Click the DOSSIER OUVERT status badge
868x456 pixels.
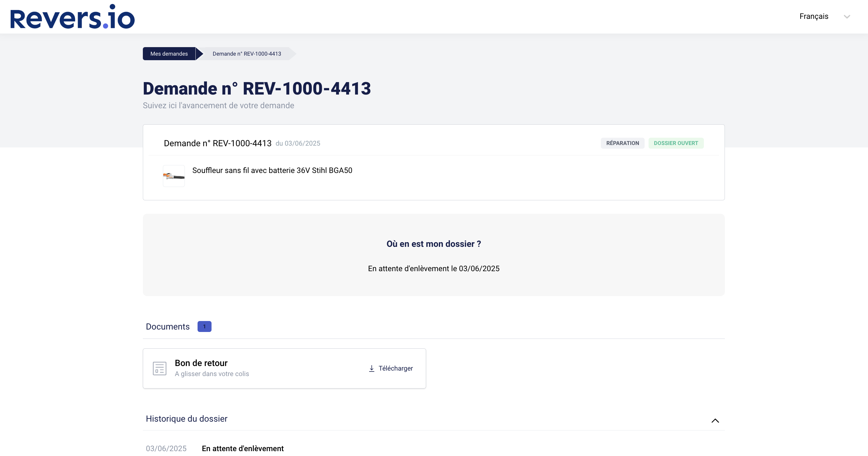[x=676, y=143]
